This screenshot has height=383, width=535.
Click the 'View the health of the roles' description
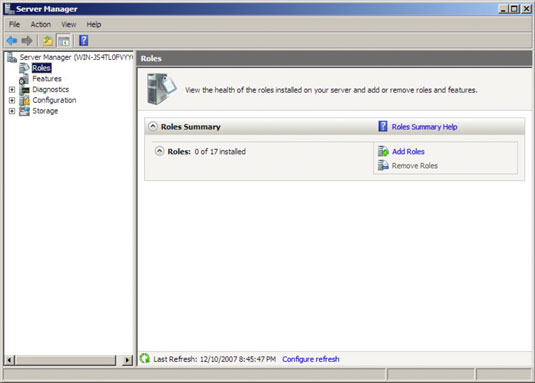[331, 90]
